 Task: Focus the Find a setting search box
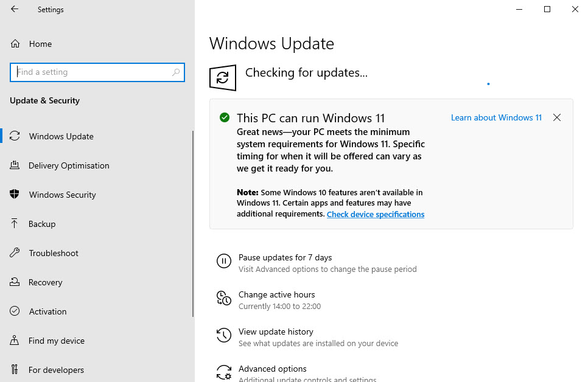pos(97,72)
